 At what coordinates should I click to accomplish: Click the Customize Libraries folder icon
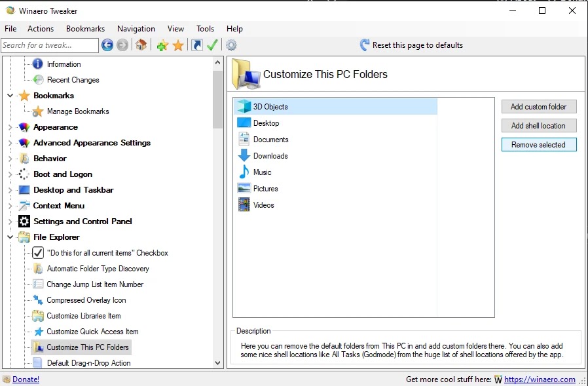pyautogui.click(x=38, y=316)
